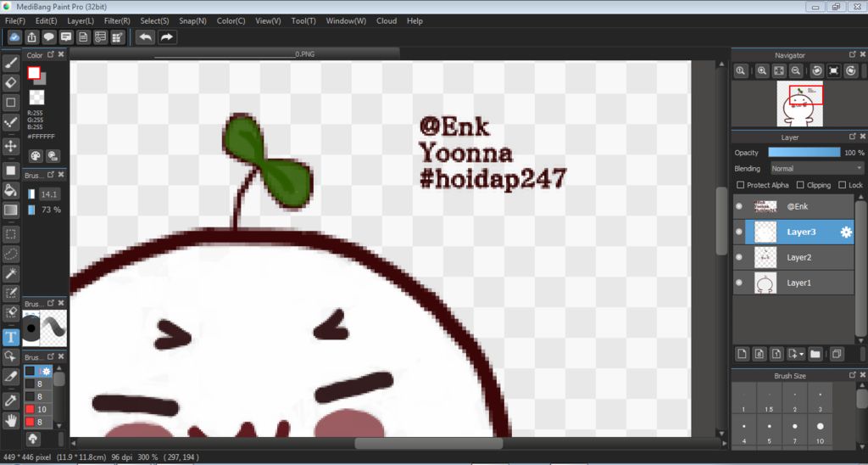Click the transparent color swatch

36,98
